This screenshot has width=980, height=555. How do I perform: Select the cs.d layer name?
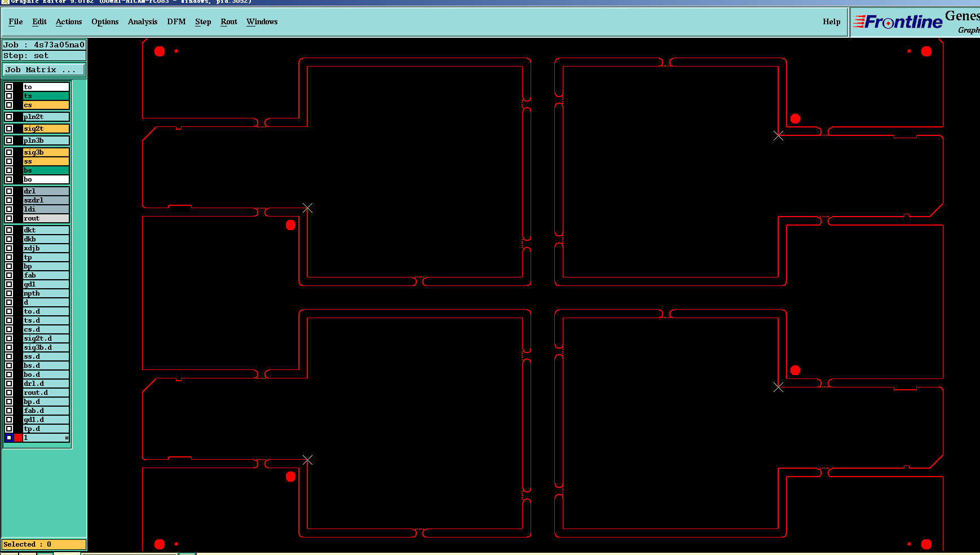tap(46, 329)
